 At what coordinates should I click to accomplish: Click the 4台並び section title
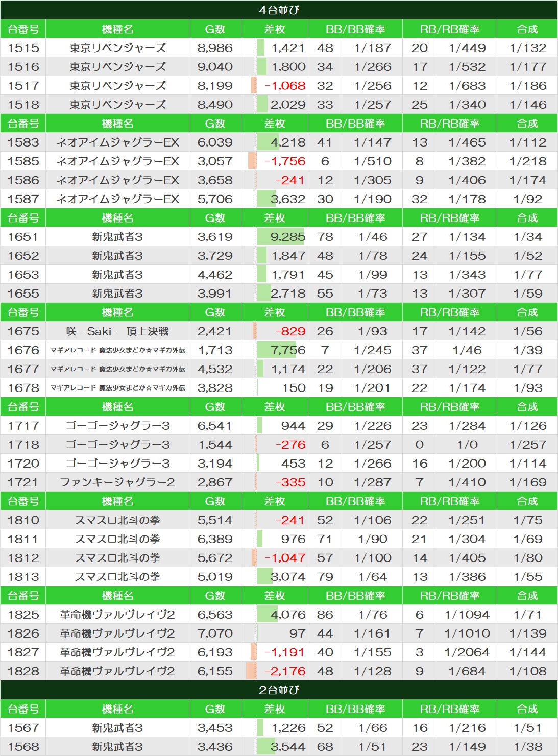pyautogui.click(x=279, y=10)
